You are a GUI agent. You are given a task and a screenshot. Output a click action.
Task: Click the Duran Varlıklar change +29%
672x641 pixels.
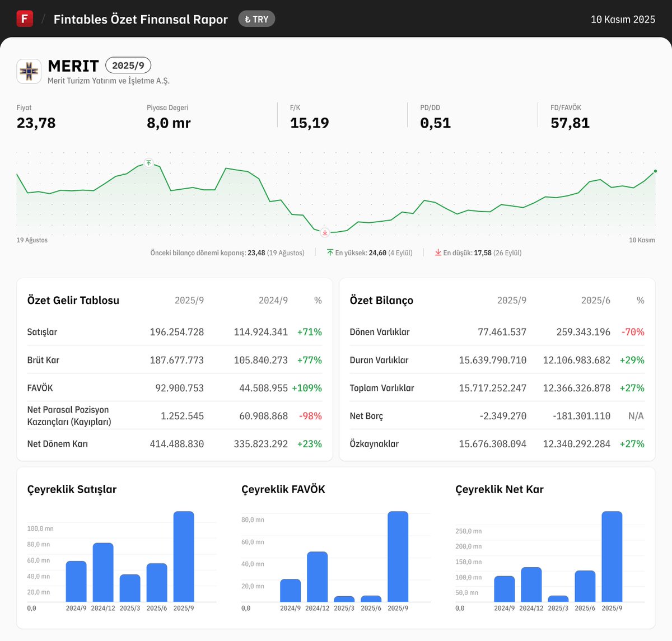click(x=632, y=360)
